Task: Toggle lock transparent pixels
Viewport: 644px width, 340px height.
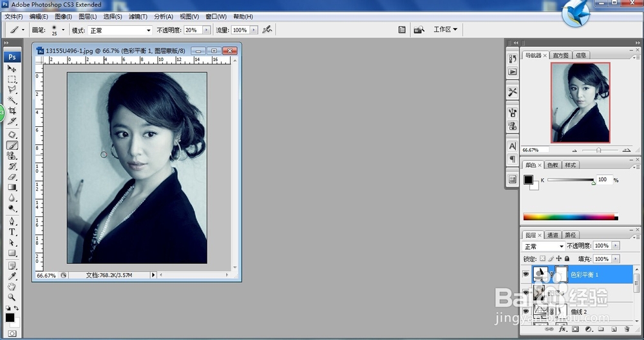Action: tap(542, 259)
